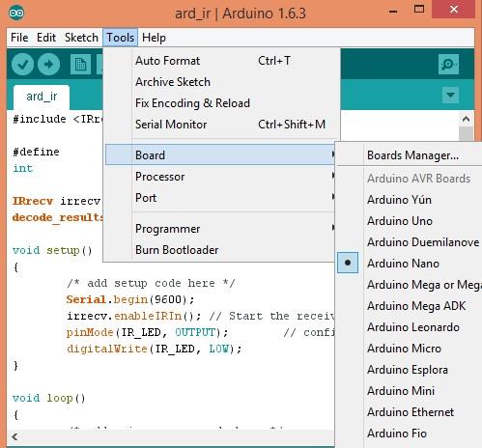482x448 pixels.
Task: Minimize the Arduino window
Action: [393, 11]
